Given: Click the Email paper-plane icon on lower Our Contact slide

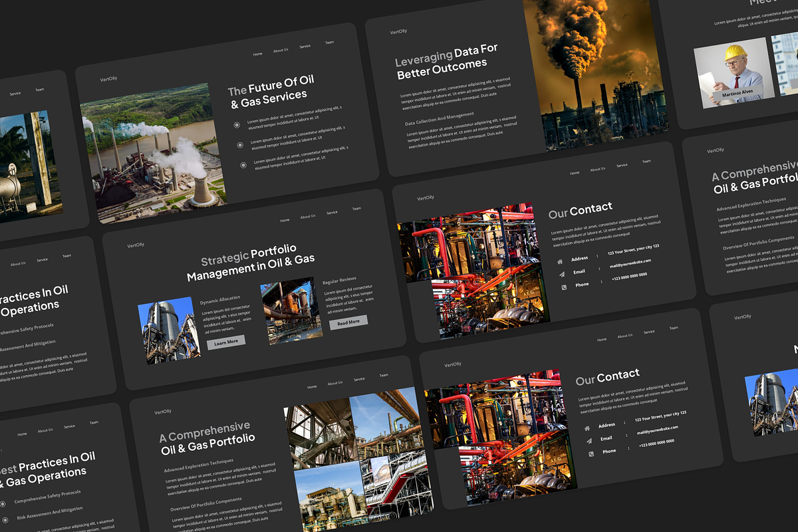Looking at the screenshot, I should [589, 441].
